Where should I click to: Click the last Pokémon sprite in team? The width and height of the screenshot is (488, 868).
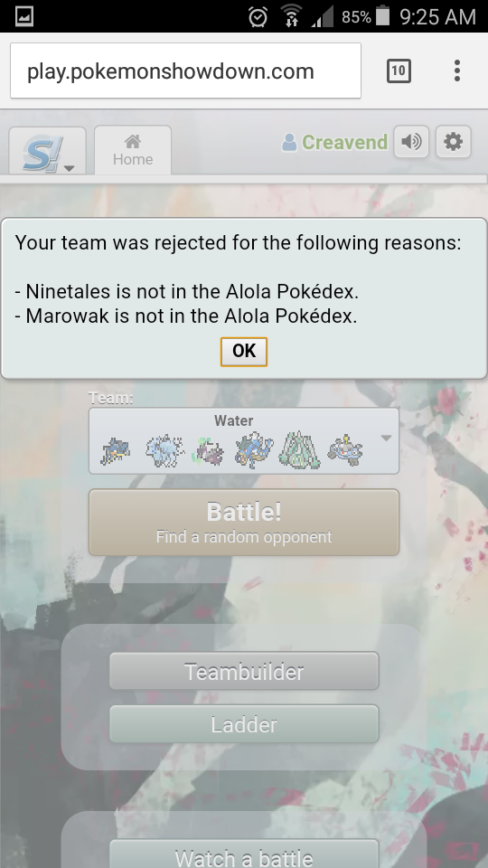345,450
